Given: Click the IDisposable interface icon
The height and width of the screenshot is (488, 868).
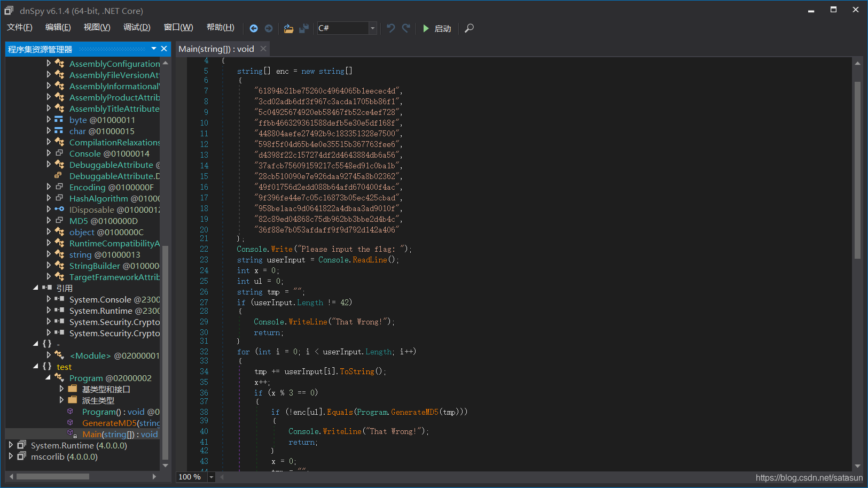Looking at the screenshot, I should 59,210.
